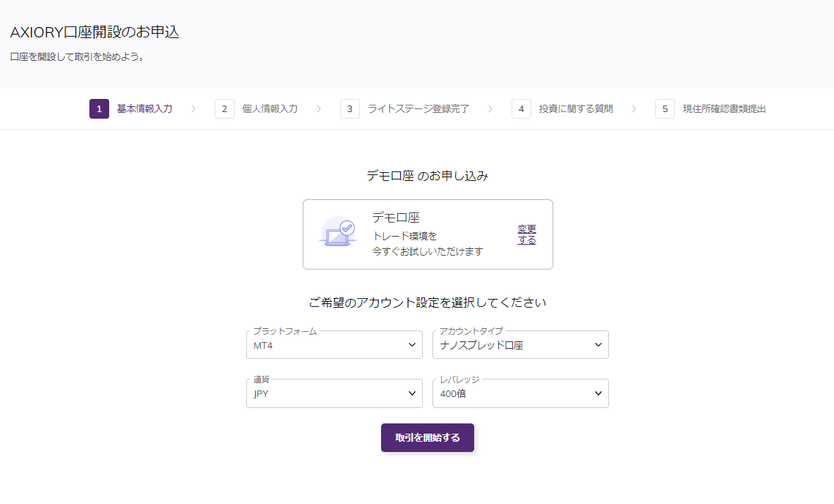This screenshot has height=504, width=834.
Task: Click the ご希望のアカウント設定を選択してください heading
Action: tap(427, 303)
